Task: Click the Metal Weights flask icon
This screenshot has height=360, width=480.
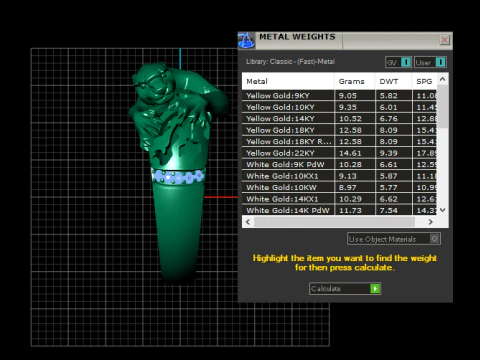Action: point(246,41)
